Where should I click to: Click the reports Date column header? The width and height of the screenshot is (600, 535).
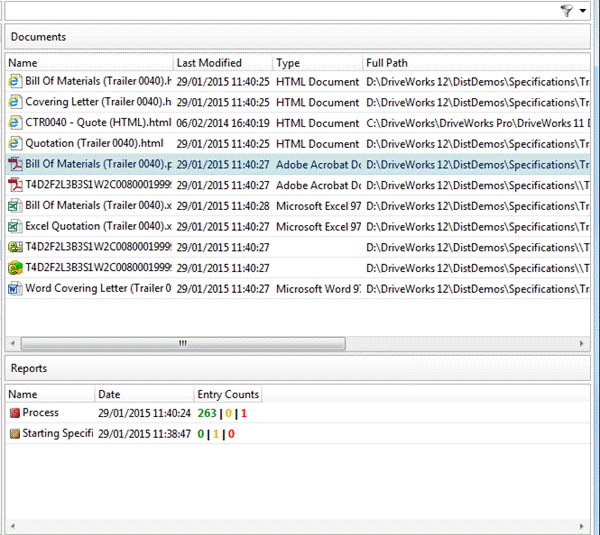pos(143,395)
